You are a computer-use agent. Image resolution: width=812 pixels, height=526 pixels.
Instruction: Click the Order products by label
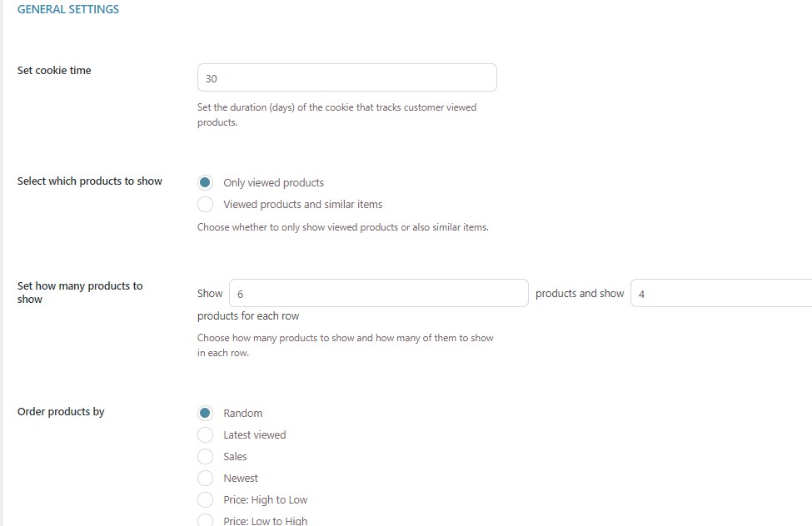point(61,412)
